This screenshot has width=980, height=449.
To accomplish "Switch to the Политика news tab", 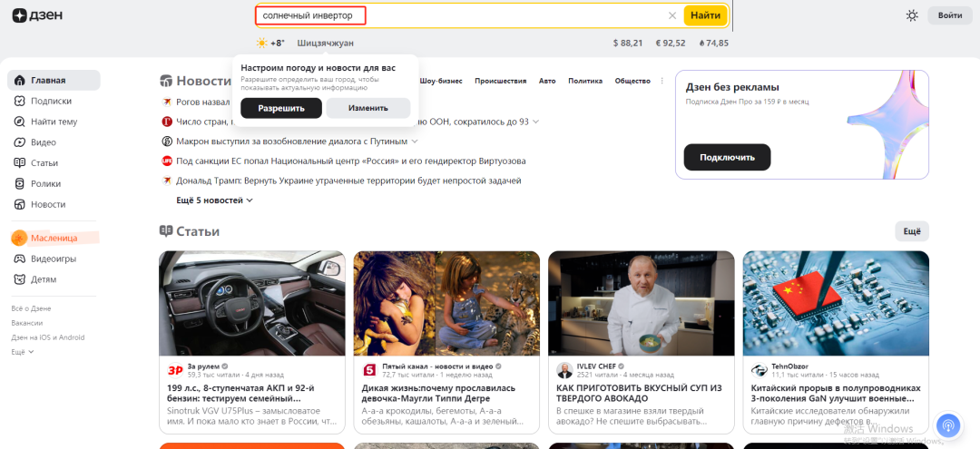I will click(x=585, y=81).
